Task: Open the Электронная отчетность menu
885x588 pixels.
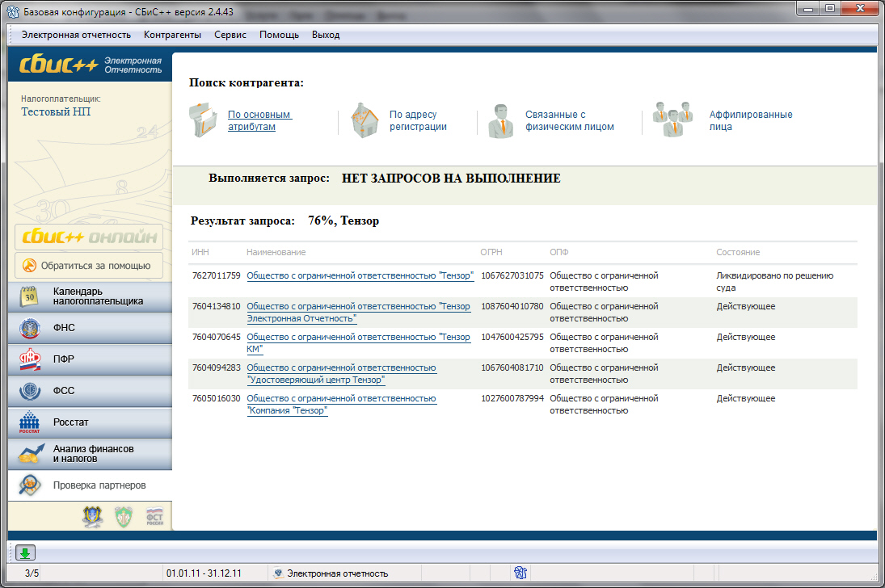Action: pyautogui.click(x=76, y=35)
